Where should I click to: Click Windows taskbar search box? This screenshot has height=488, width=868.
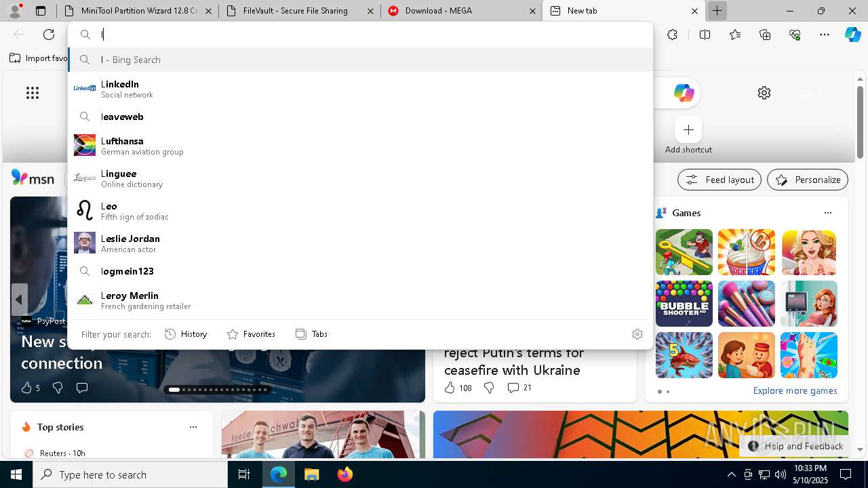(x=130, y=474)
